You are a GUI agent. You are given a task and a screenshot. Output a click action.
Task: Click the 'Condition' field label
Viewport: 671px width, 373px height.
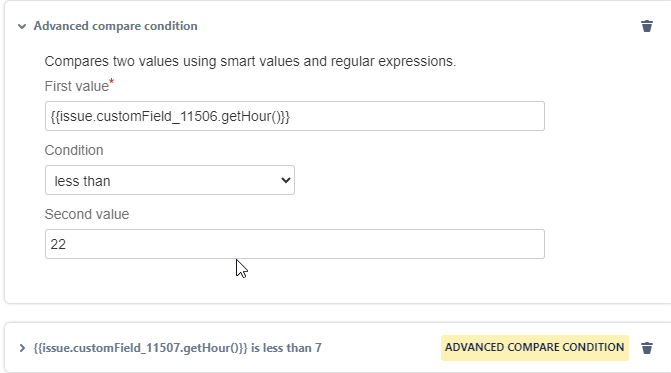point(74,150)
